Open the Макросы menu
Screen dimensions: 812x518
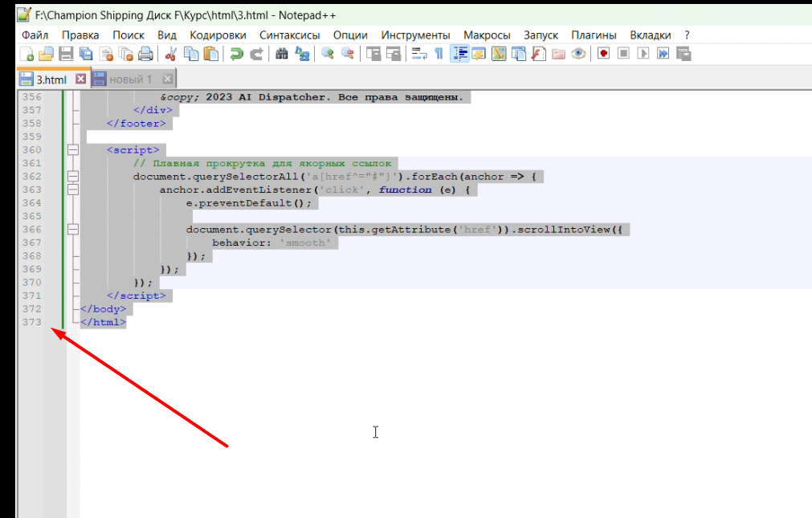[x=487, y=35]
